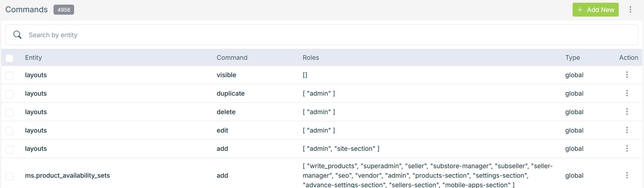
Task: Check the layouts visible row checkbox
Action: click(10, 76)
